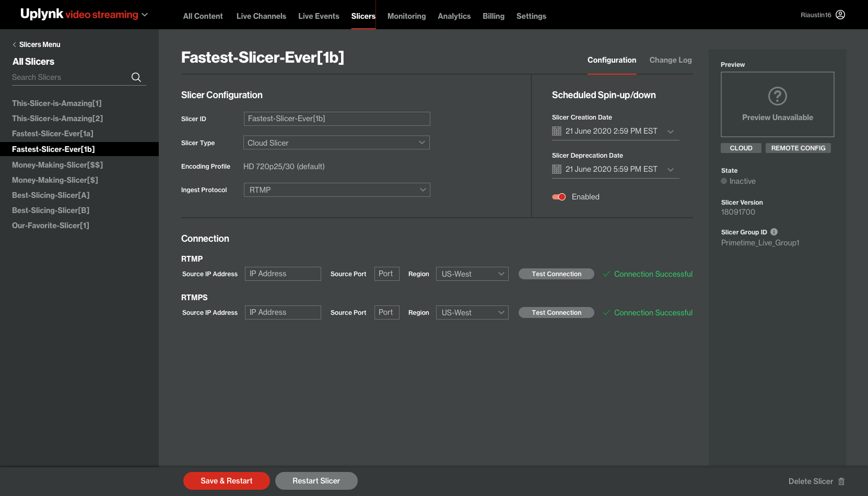Screen dimensions: 868x496
Task: Focus the RTMP Source IP Address field
Action: (283, 274)
